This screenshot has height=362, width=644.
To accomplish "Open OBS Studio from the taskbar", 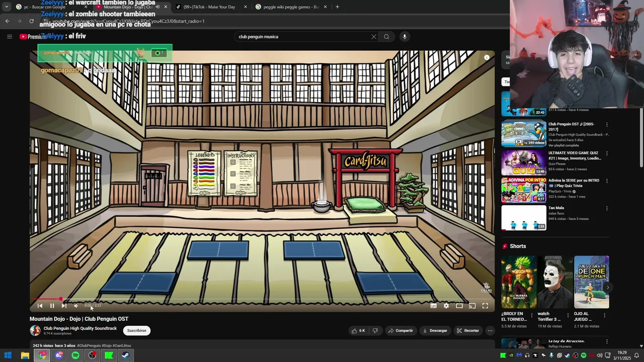I will coord(92,355).
